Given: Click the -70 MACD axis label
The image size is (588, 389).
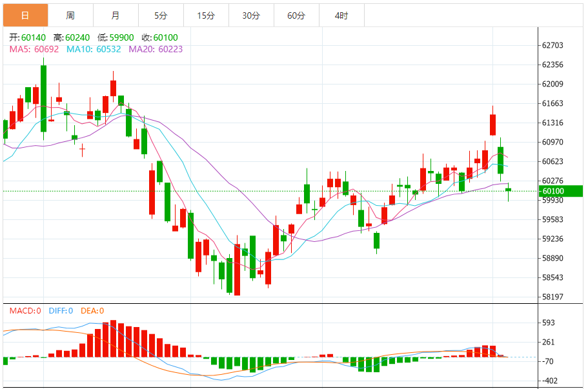Looking at the screenshot, I should pyautogui.click(x=548, y=362).
